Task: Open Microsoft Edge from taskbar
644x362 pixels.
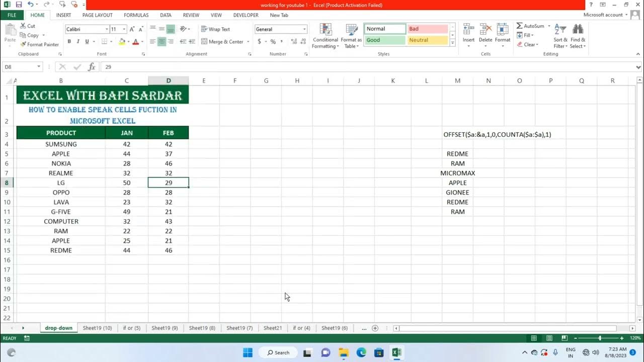Action: click(361, 352)
